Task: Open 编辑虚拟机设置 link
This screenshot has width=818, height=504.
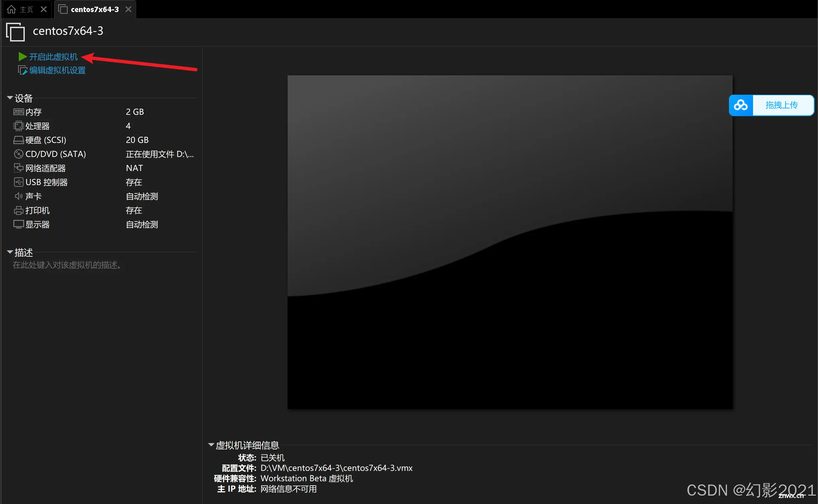Action: pyautogui.click(x=58, y=70)
